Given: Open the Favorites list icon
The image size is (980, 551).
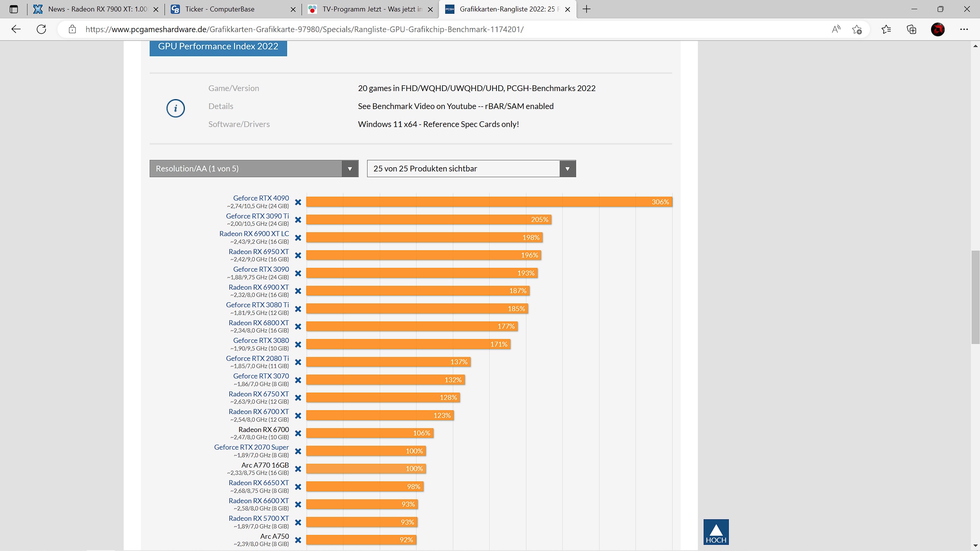Looking at the screenshot, I should tap(886, 29).
